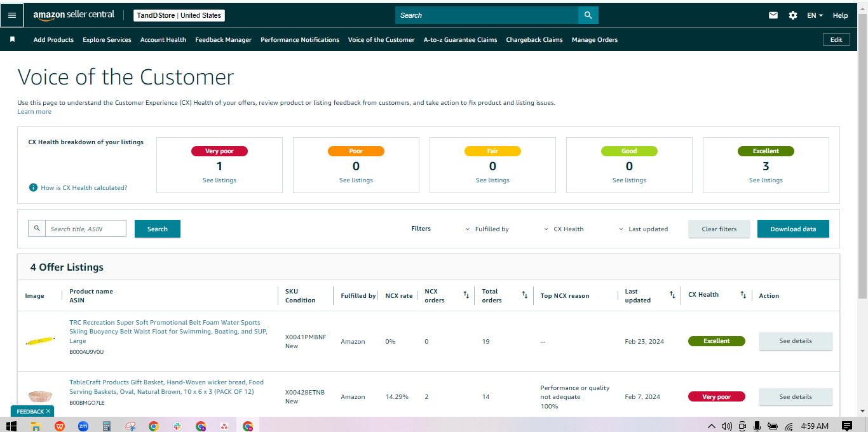The height and width of the screenshot is (432, 868).
Task: Open Slack from the taskbar
Action: coord(177,426)
